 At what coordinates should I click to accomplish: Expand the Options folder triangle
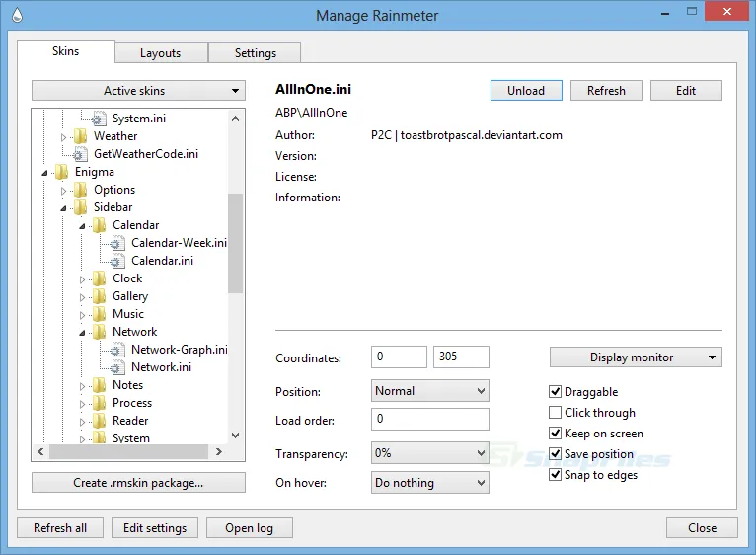click(x=63, y=191)
